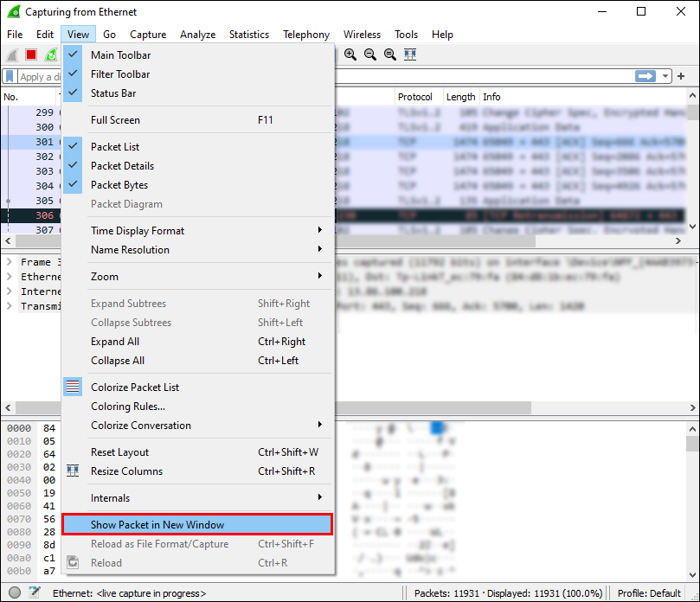Click the expert information circle in status bar

click(15, 592)
